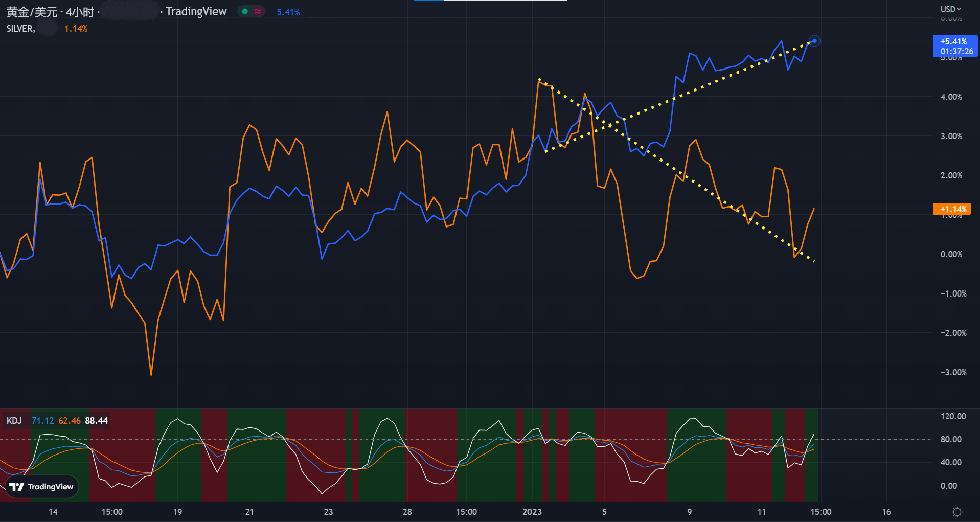980x522 pixels.
Task: Click the 2023 date label on time axis
Action: [532, 512]
